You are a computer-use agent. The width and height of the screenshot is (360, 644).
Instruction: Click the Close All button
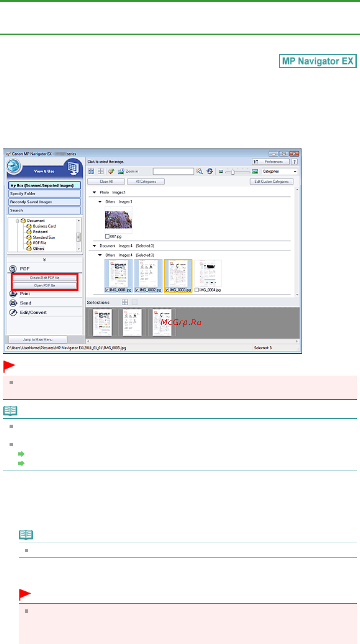(x=106, y=182)
